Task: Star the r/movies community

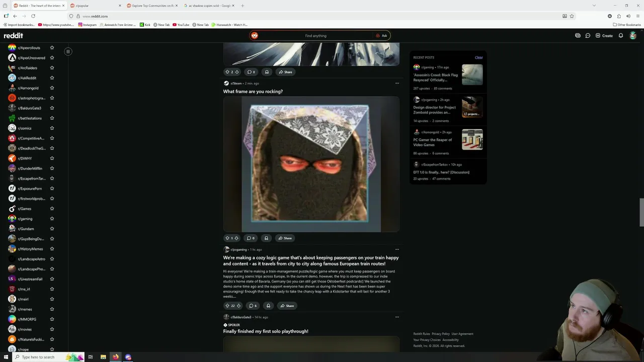Action: click(x=52, y=329)
